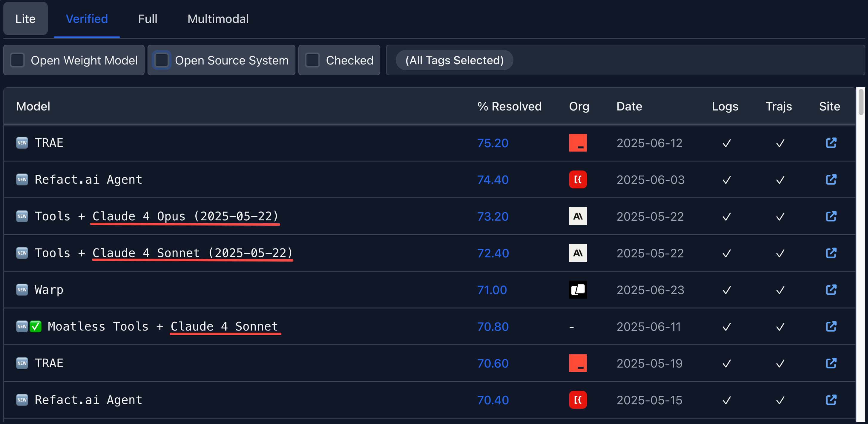The width and height of the screenshot is (868, 424).
Task: Toggle the Open Source System checkbox
Action: coord(161,60)
